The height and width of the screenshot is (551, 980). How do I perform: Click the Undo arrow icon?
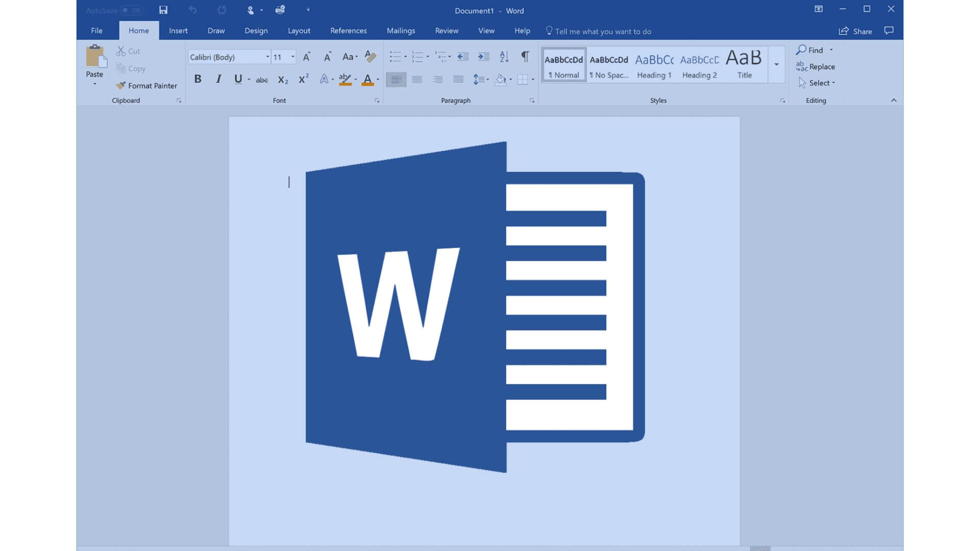(192, 10)
